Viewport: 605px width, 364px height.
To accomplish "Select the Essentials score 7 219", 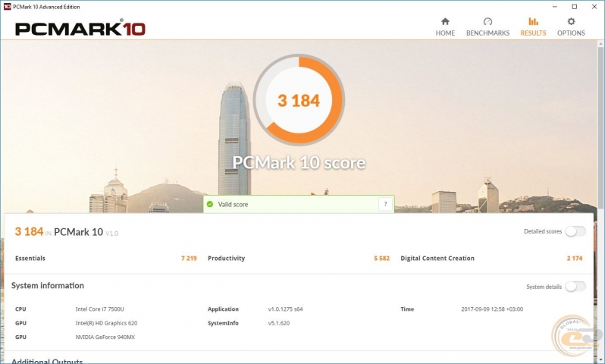I will 189,259.
